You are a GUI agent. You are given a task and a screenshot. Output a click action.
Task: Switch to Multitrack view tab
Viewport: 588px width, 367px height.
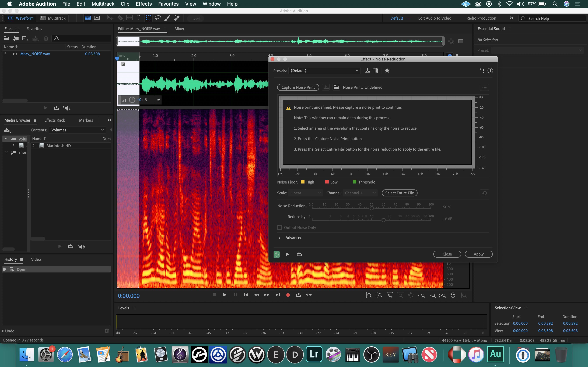tap(56, 18)
